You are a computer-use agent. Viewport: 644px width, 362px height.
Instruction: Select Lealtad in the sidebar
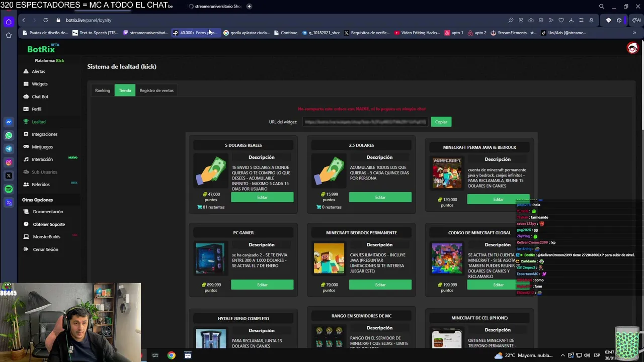(x=38, y=122)
